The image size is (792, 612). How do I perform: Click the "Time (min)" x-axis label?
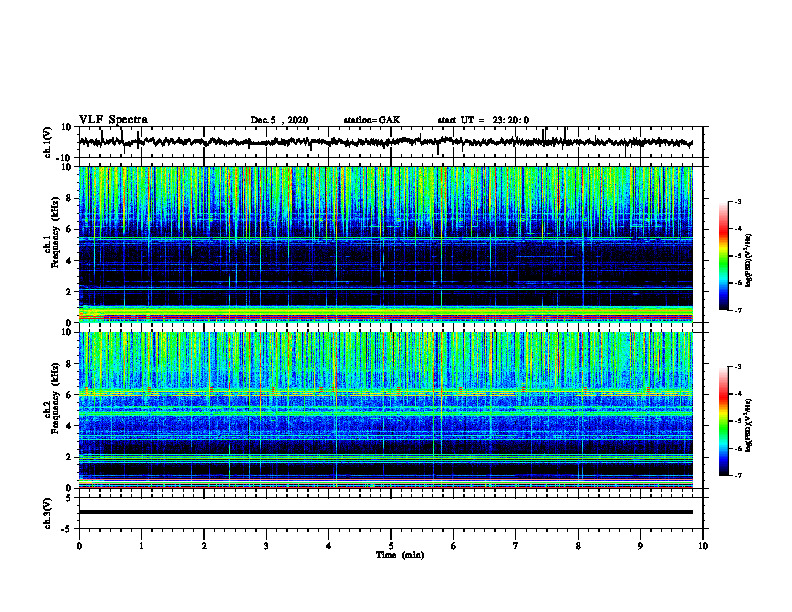400,555
